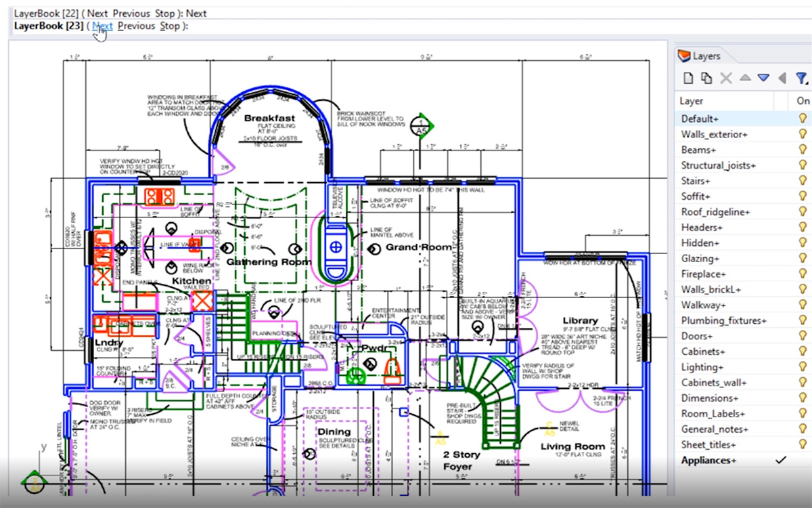Toggle the Glazing+ layer lightbulb
The width and height of the screenshot is (812, 508).
[803, 258]
